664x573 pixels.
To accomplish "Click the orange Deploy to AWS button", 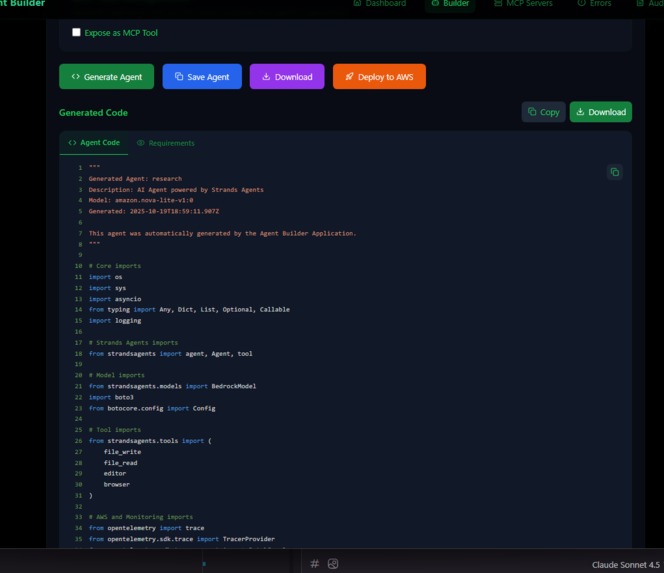I will [x=379, y=77].
